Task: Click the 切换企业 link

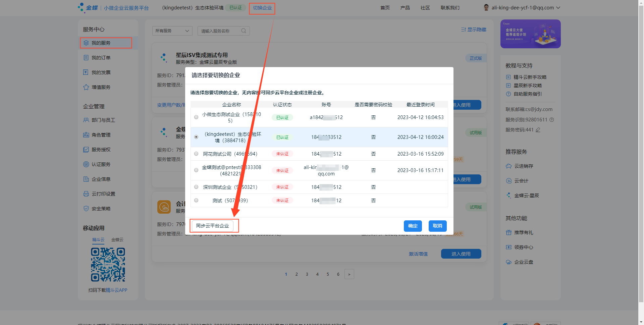Action: (x=262, y=8)
